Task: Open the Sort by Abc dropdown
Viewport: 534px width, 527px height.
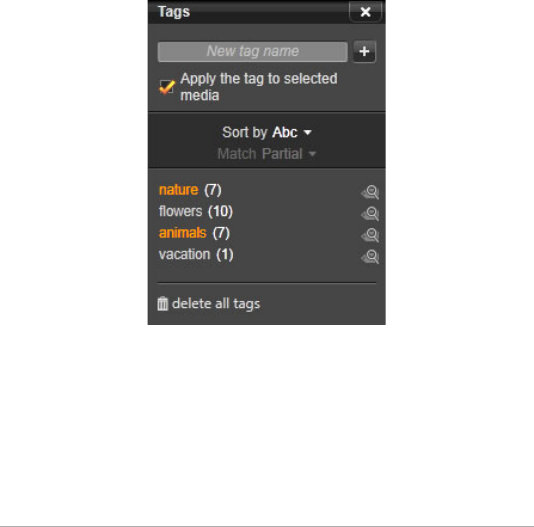Action: pyautogui.click(x=267, y=132)
